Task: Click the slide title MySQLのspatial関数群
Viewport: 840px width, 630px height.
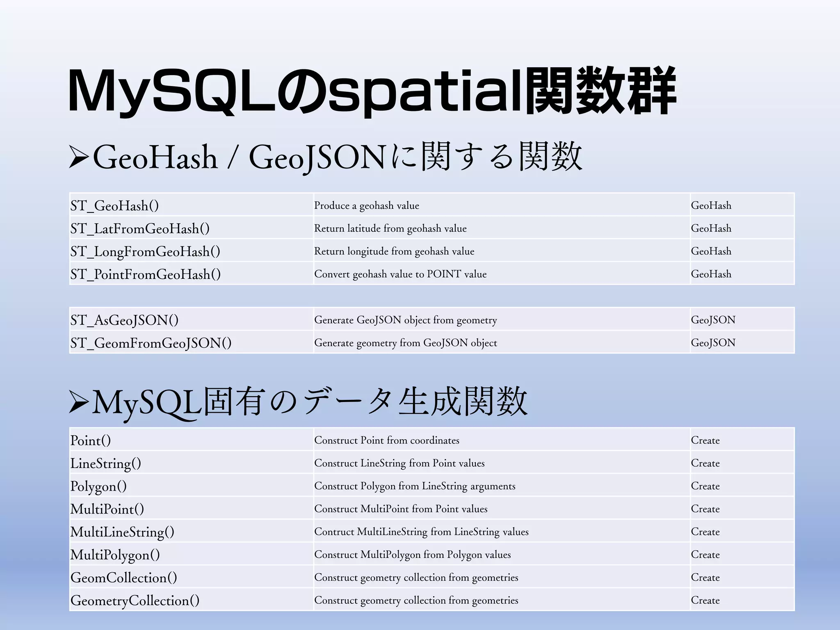Action: [372, 91]
